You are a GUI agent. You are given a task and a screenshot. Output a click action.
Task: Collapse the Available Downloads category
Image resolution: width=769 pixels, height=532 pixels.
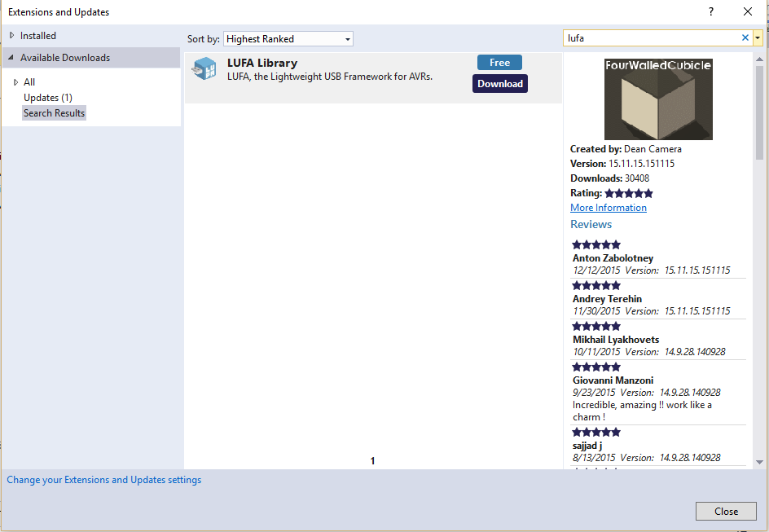11,57
